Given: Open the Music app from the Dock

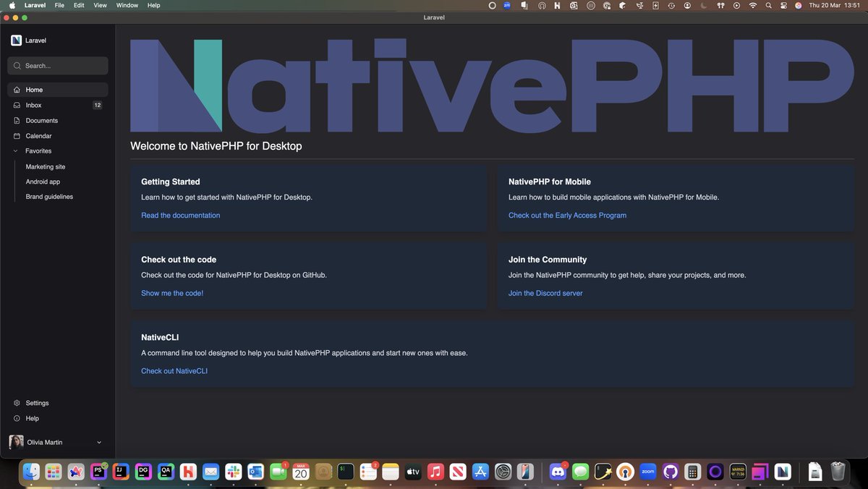Looking at the screenshot, I should pyautogui.click(x=435, y=472).
